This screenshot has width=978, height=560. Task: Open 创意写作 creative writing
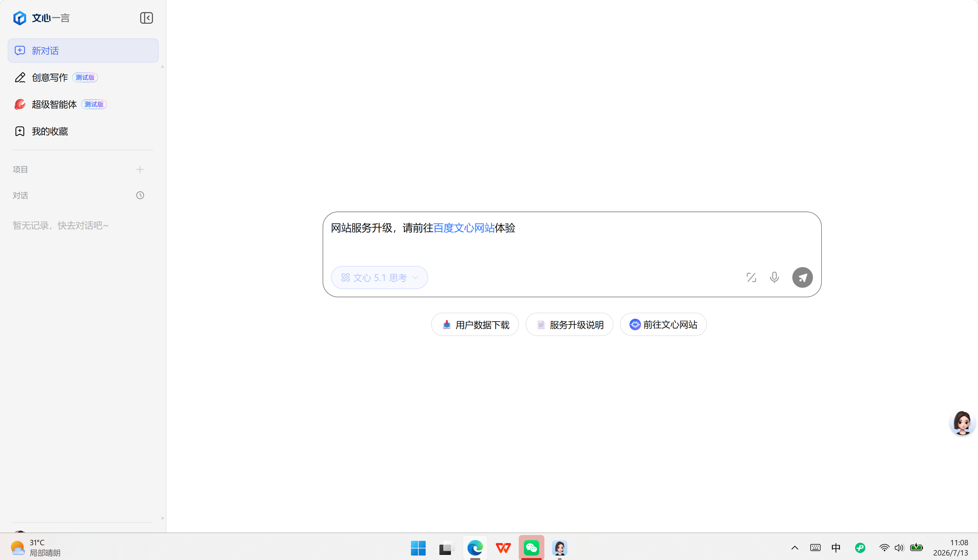click(83, 77)
